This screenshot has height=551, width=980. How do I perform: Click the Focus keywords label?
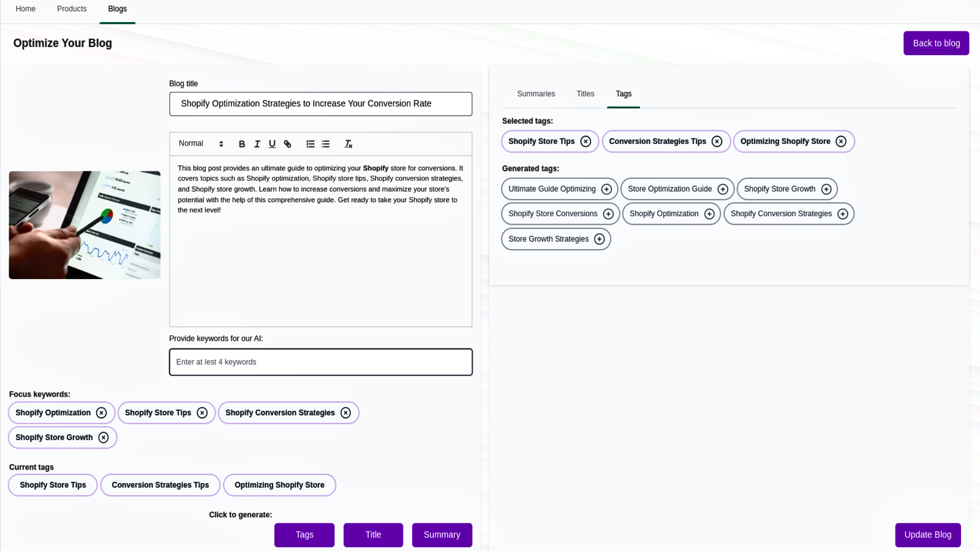(x=40, y=394)
